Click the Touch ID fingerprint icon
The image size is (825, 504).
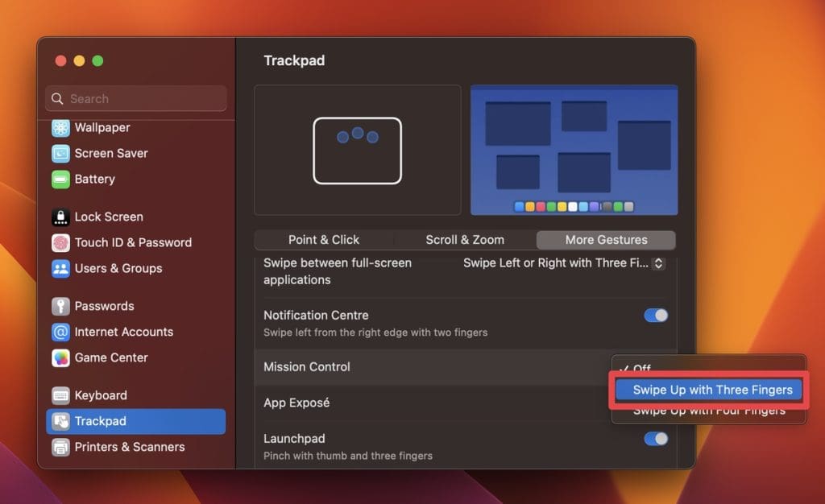click(x=60, y=243)
